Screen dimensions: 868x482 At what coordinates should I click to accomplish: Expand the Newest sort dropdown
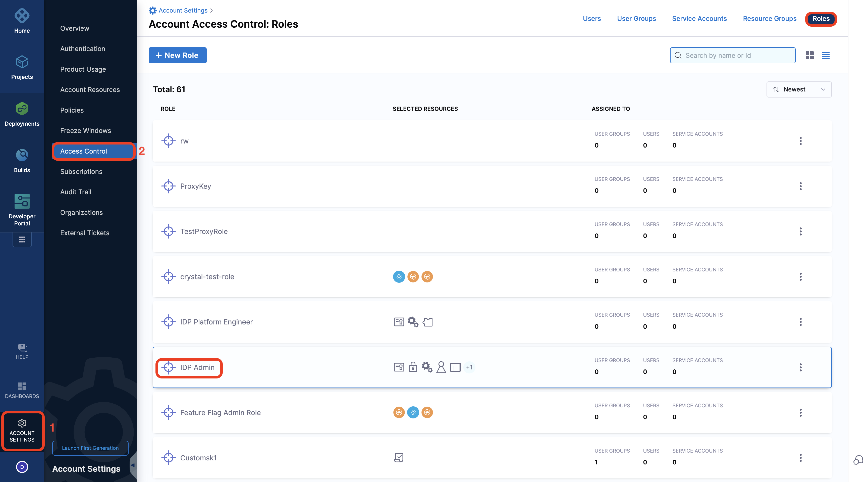[x=799, y=89]
